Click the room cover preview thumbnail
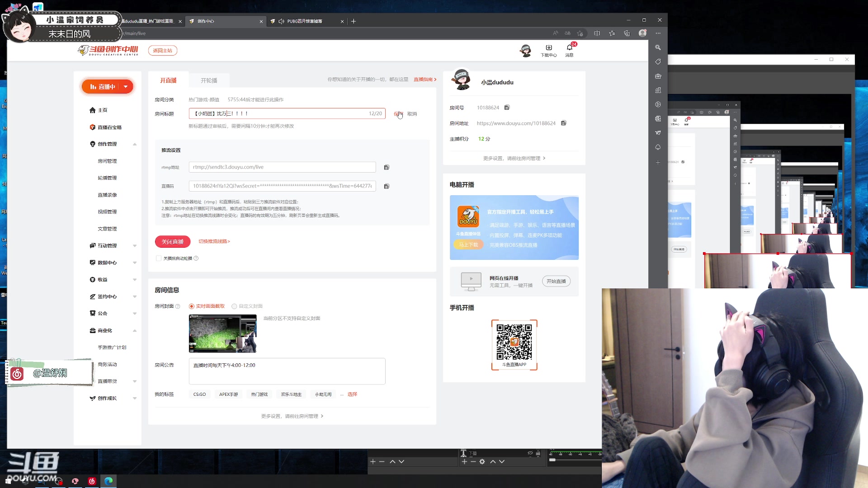868x488 pixels. pyautogui.click(x=223, y=334)
